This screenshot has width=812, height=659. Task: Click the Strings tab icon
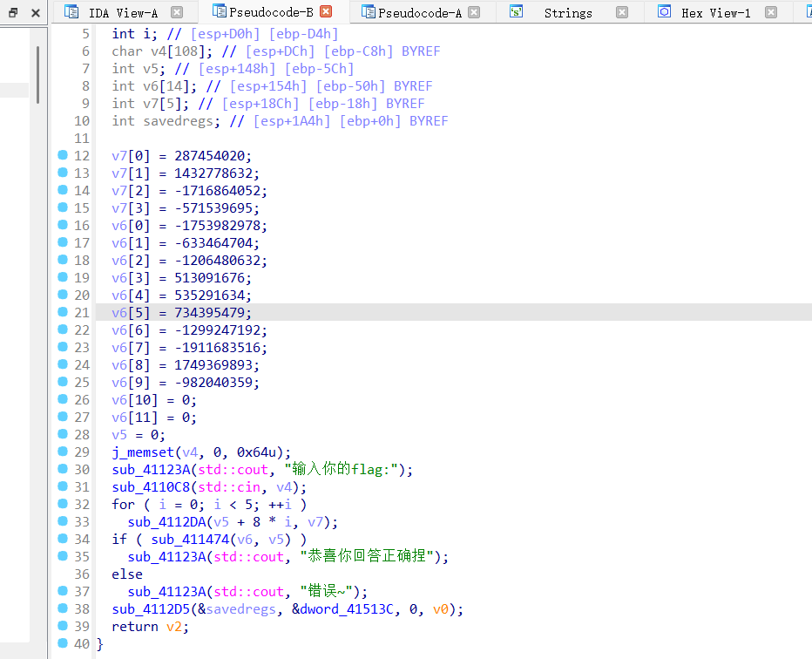point(517,11)
